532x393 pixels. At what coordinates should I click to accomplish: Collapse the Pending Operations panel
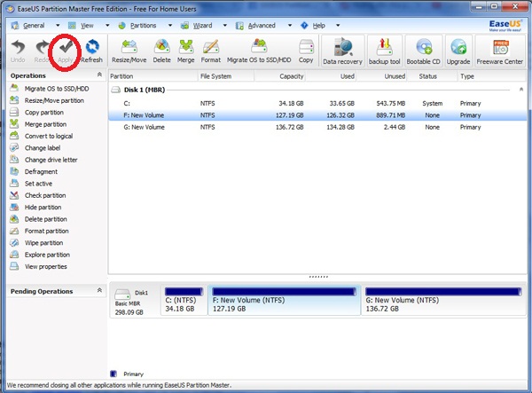99,291
